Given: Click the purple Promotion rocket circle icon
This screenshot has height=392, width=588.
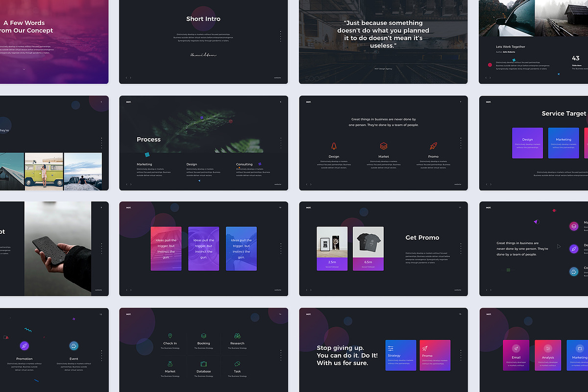Looking at the screenshot, I should click(x=24, y=346).
